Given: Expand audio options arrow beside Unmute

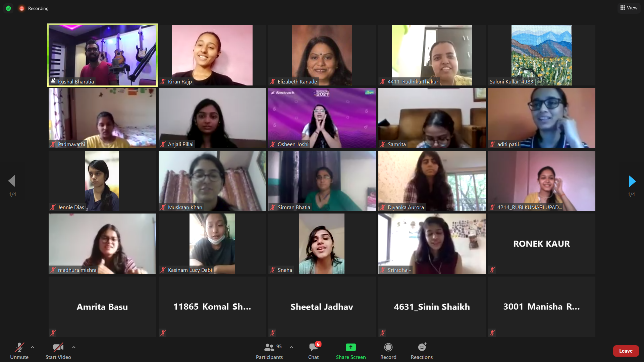Looking at the screenshot, I should click(x=33, y=347).
